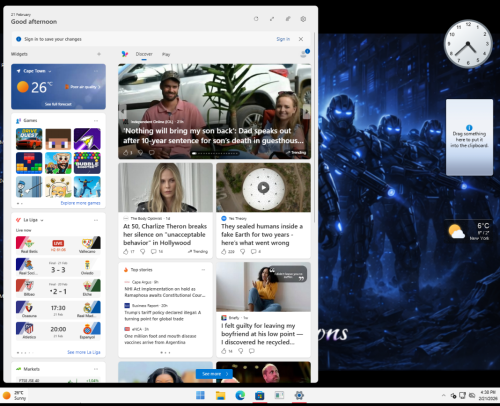Open widgets settings gear

(303, 19)
